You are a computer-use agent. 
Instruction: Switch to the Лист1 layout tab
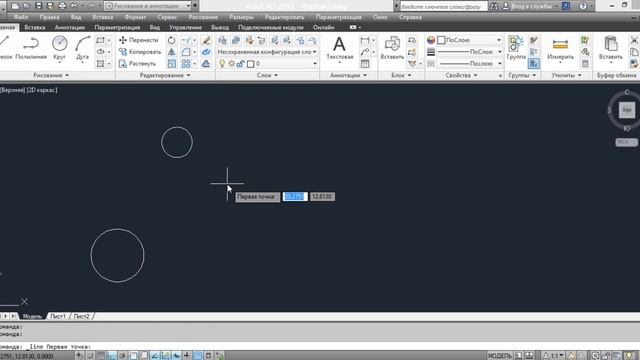click(58, 316)
